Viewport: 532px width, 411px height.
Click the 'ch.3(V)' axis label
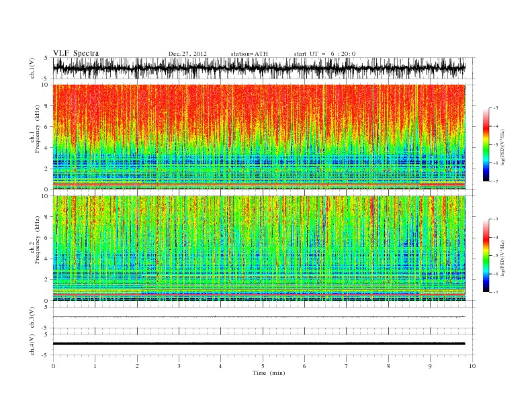[32, 318]
